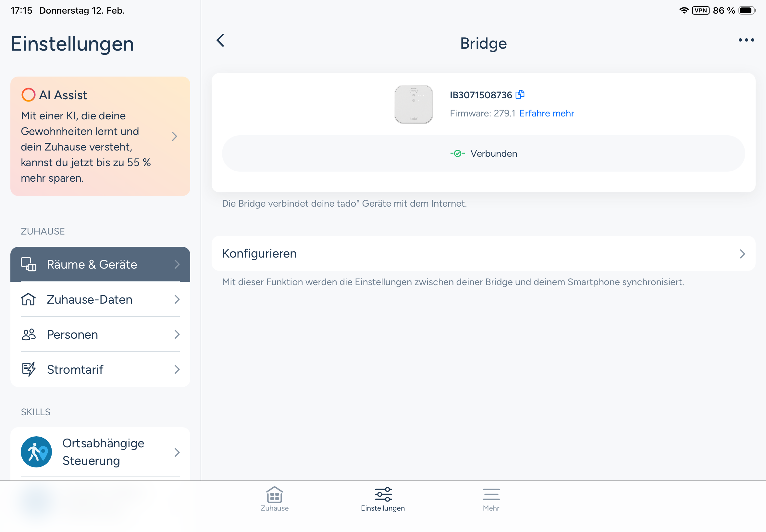Tap the Verbunden connection status bar
Viewport: 766px width, 532px height.
pyautogui.click(x=483, y=154)
